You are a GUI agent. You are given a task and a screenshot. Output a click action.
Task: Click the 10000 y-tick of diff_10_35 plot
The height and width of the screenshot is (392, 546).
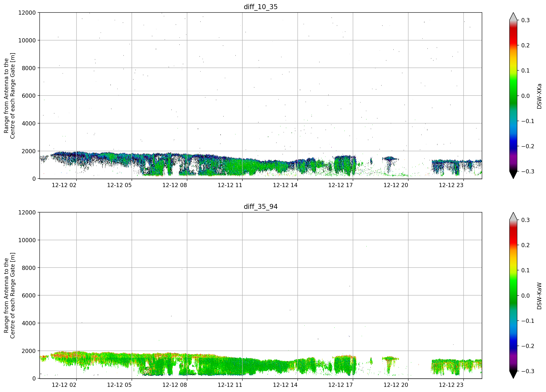pyautogui.click(x=27, y=40)
